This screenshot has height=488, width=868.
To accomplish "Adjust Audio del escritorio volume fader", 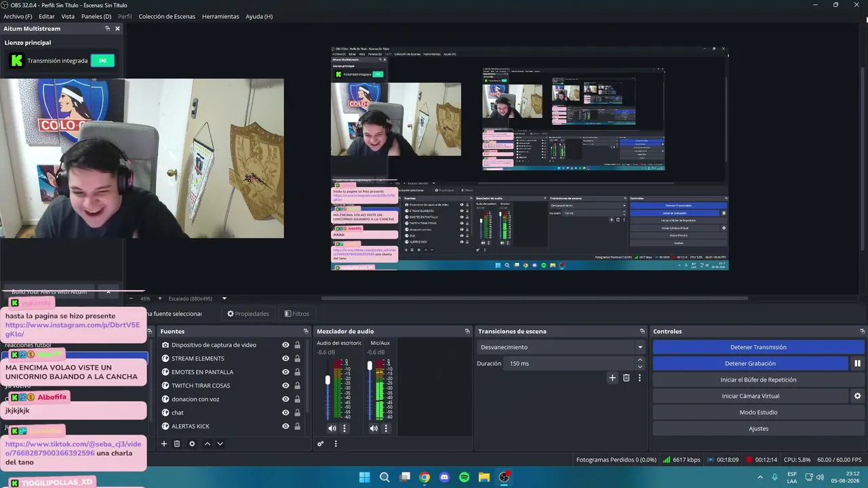I will (x=328, y=380).
